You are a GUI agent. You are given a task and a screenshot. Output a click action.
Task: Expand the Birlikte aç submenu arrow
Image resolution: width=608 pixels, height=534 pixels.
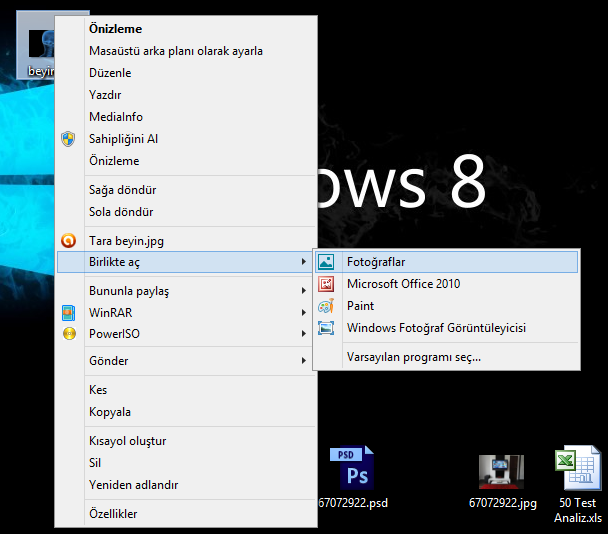click(304, 262)
